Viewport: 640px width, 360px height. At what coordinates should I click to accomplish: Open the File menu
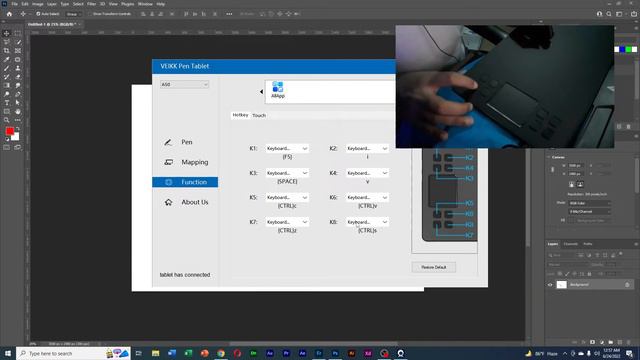click(14, 4)
